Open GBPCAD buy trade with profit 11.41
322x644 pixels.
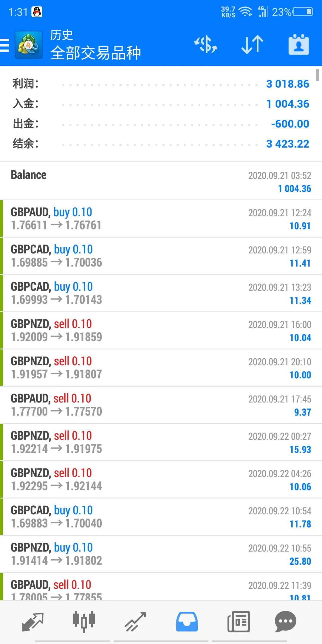tap(161, 256)
